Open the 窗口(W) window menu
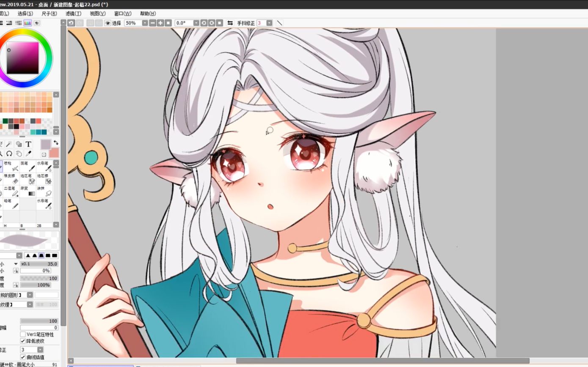Viewport: 588px width, 367px height. (123, 14)
